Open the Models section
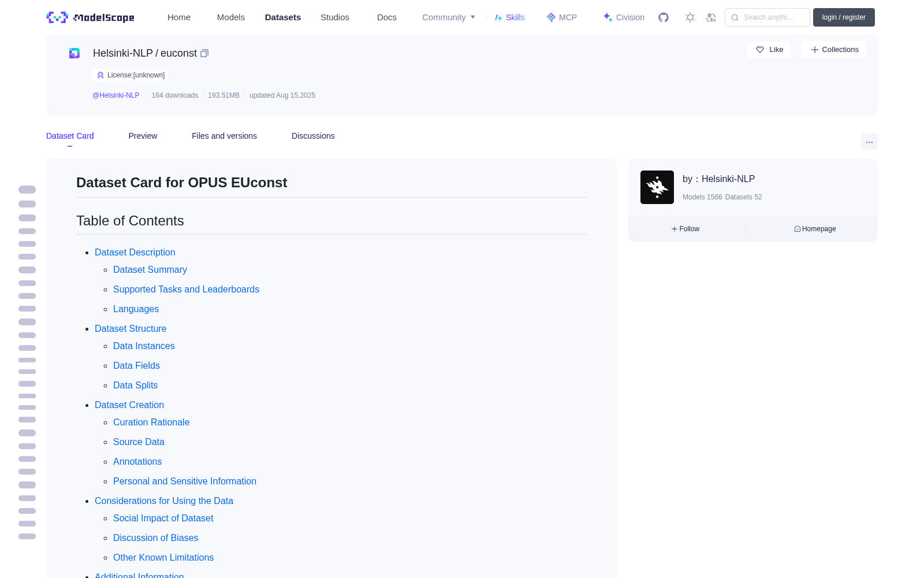 231,17
